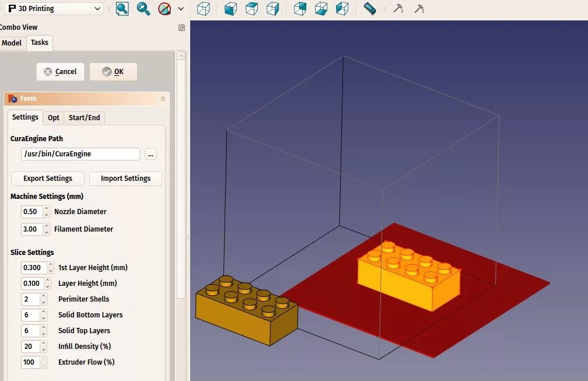Open the Start/End tab
The width and height of the screenshot is (588, 381).
tap(85, 118)
